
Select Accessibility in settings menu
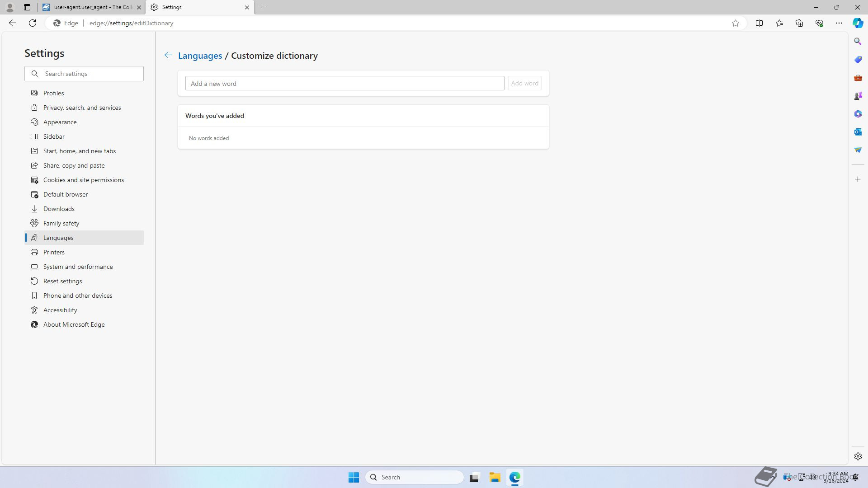[x=60, y=310]
